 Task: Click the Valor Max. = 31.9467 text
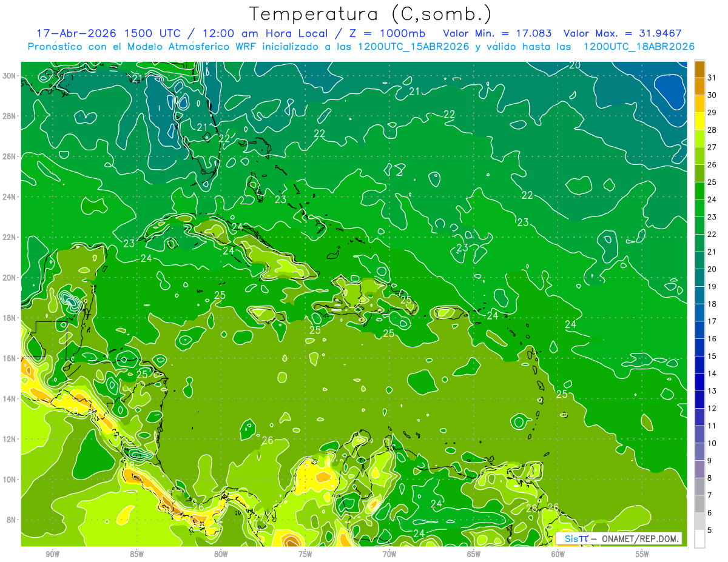coord(626,33)
